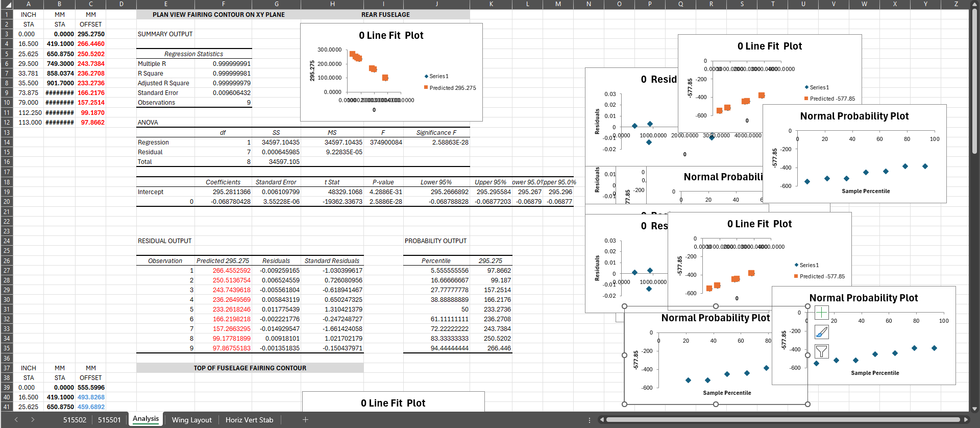
Task: Switch to the Wing Layout sheet tab
Action: (x=191, y=420)
